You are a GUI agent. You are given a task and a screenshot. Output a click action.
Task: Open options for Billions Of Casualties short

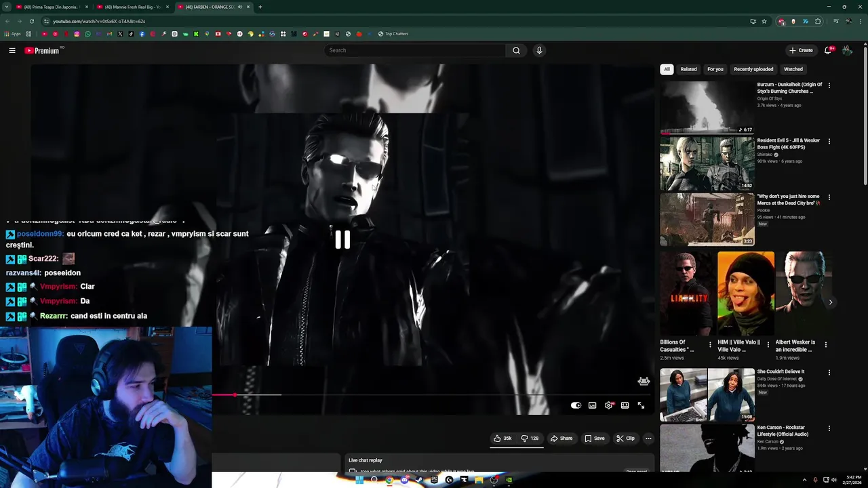pos(710,345)
